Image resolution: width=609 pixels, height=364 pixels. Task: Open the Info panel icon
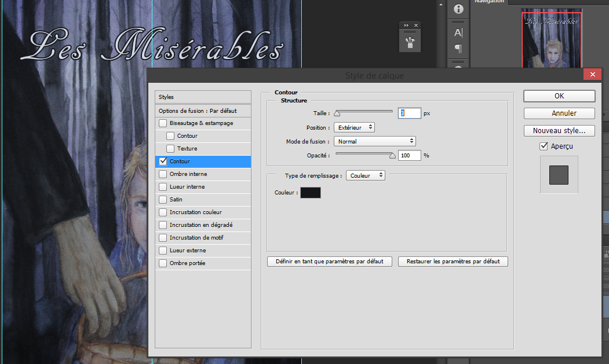click(x=458, y=9)
